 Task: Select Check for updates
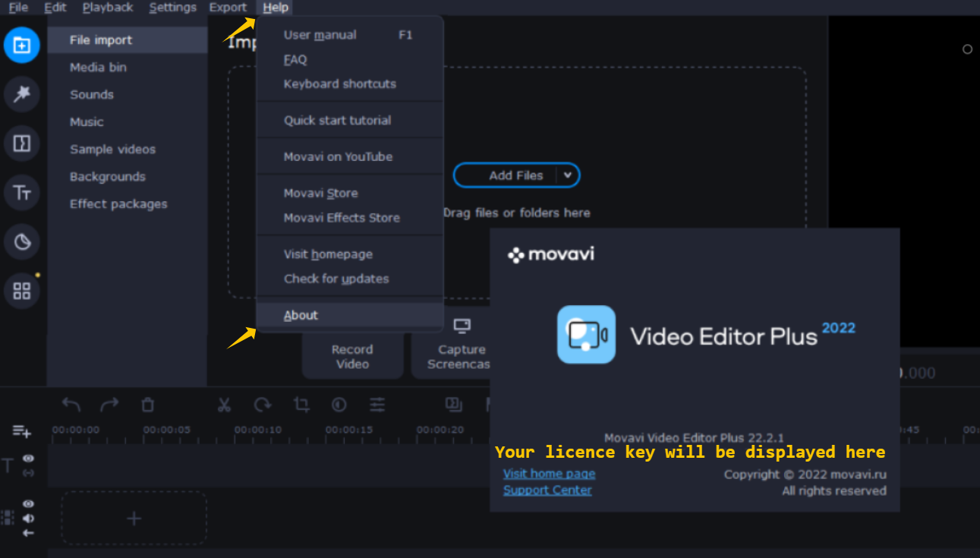(x=350, y=279)
